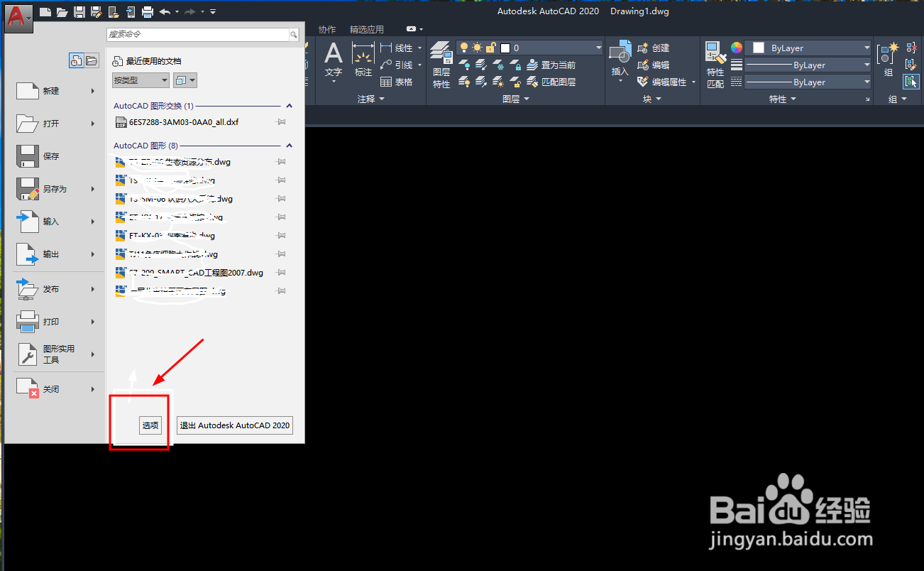Collapse the AutoCAD 图形交换 group
The width and height of the screenshot is (924, 571).
click(289, 106)
